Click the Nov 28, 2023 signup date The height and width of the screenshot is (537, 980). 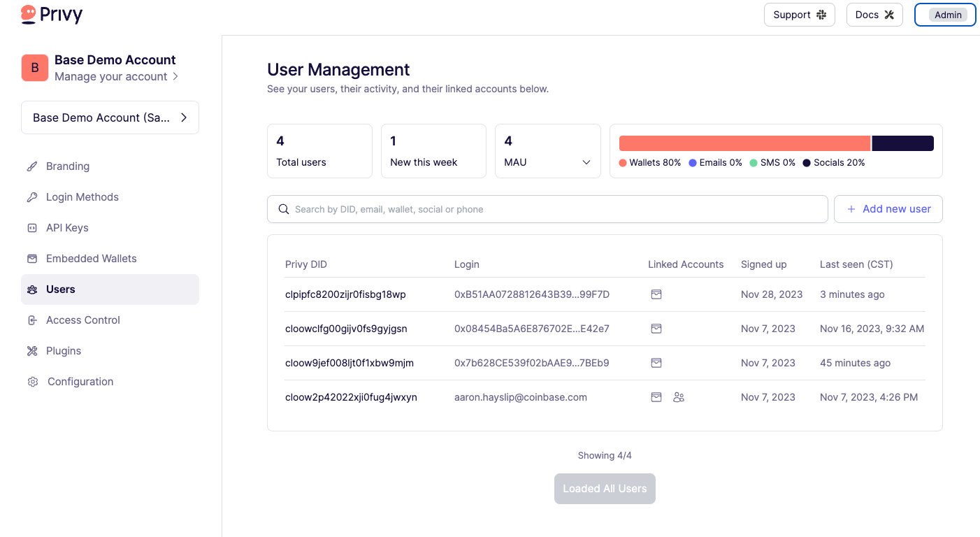pos(772,294)
